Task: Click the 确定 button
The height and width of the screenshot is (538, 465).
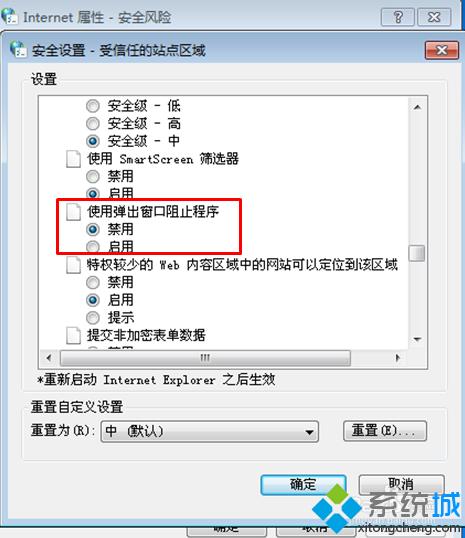Action: pos(303,484)
